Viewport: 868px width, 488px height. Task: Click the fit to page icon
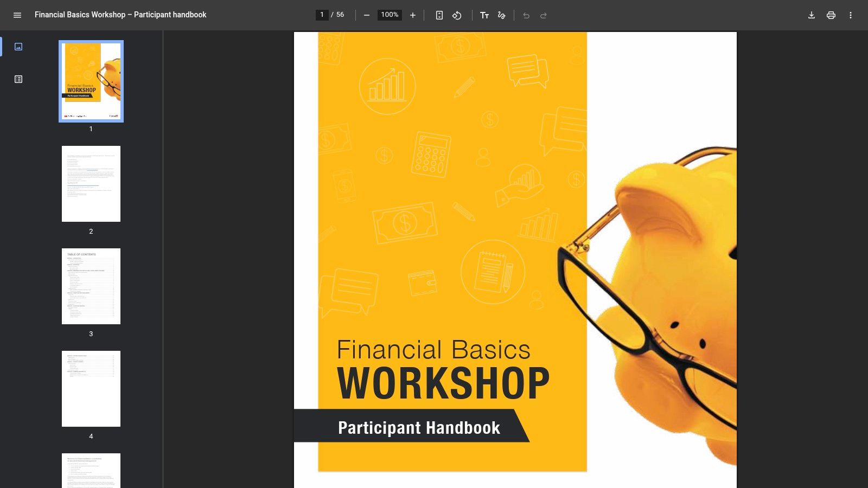click(x=439, y=15)
